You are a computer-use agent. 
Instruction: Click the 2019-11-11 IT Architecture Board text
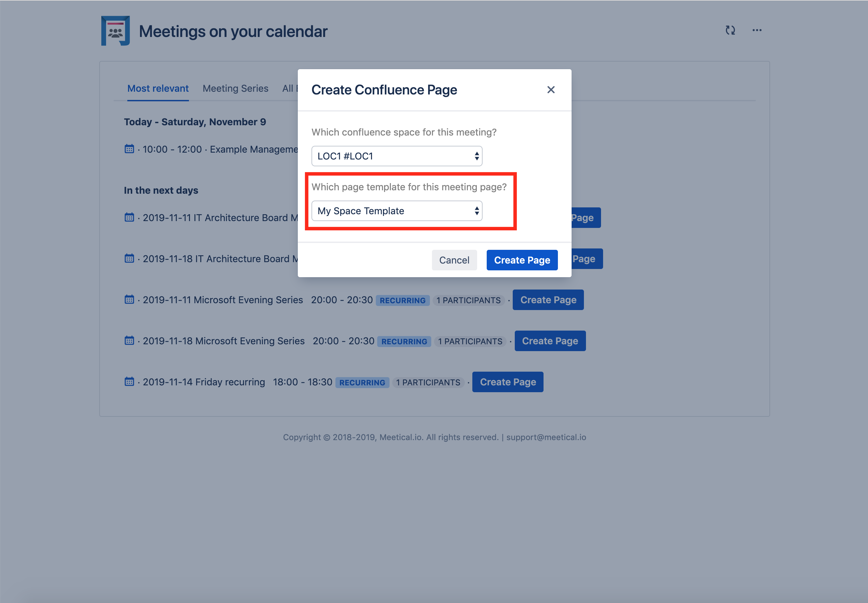click(220, 218)
